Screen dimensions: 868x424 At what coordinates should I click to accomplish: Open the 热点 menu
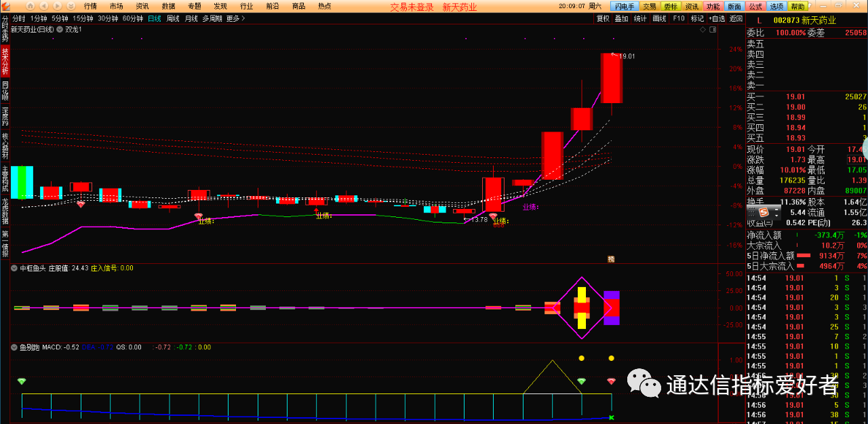325,6
